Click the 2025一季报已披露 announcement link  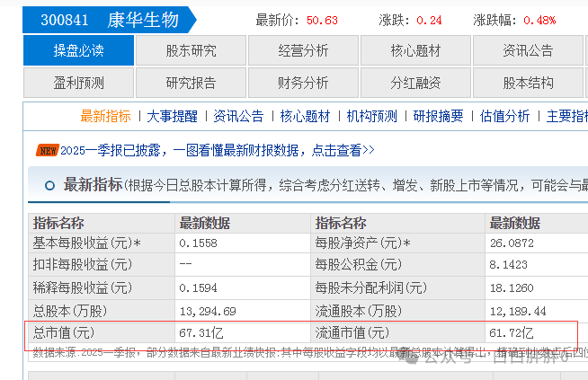pyautogui.click(x=218, y=150)
